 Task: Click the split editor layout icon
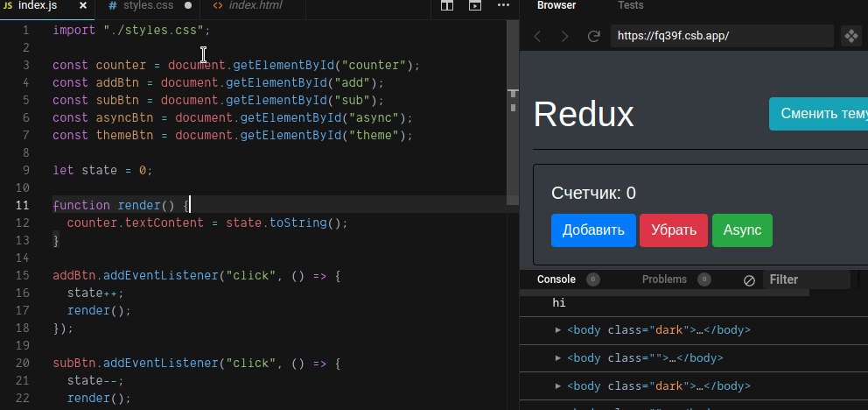(447, 5)
